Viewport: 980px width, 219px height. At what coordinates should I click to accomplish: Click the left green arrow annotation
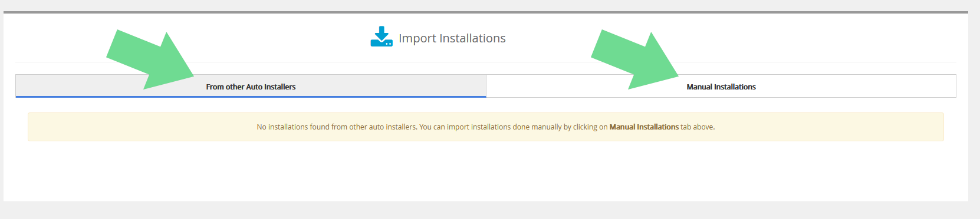150,60
